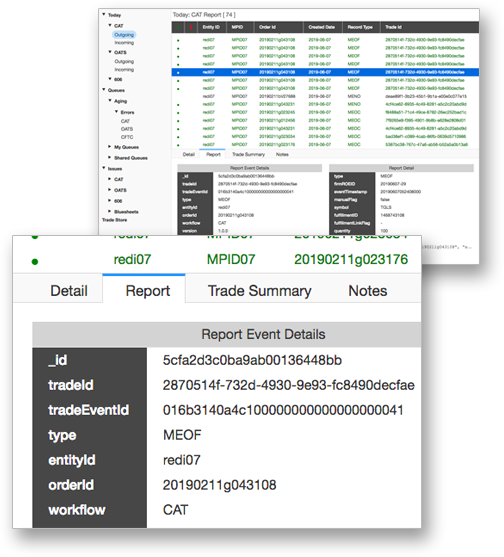Click enlarged orderId value 20190211g043108
Viewport: 504px width, 557px height.
pos(220,485)
